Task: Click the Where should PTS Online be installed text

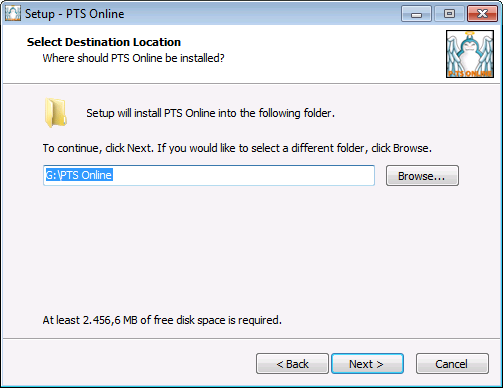Action: click(x=133, y=58)
